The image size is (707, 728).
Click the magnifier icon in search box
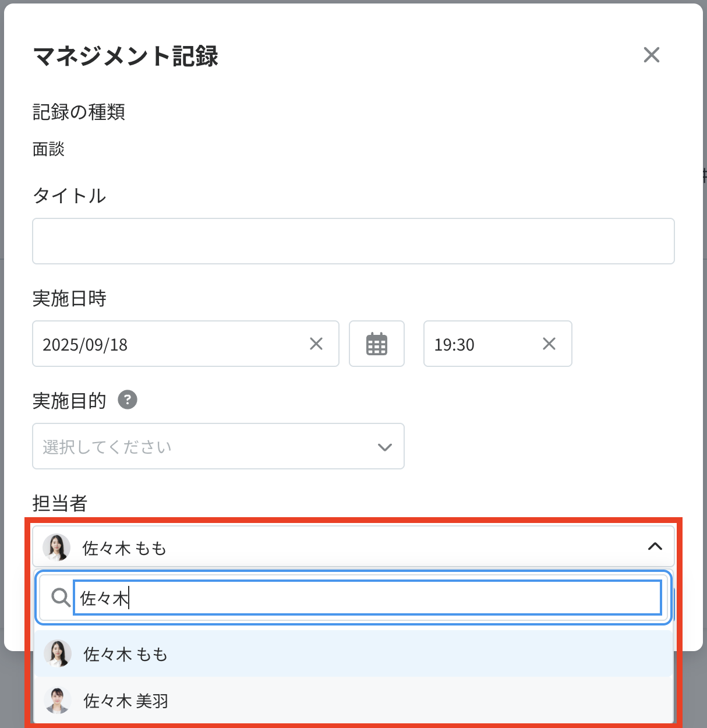point(61,598)
